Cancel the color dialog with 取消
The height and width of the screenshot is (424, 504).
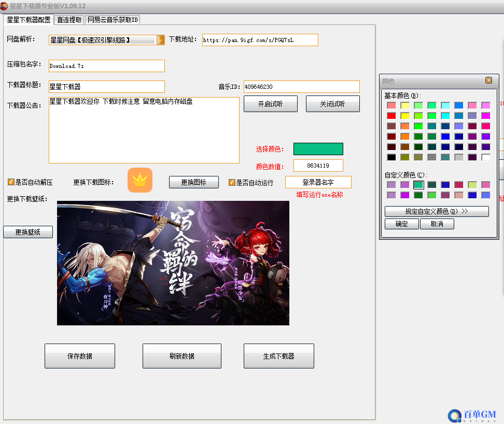tap(437, 224)
